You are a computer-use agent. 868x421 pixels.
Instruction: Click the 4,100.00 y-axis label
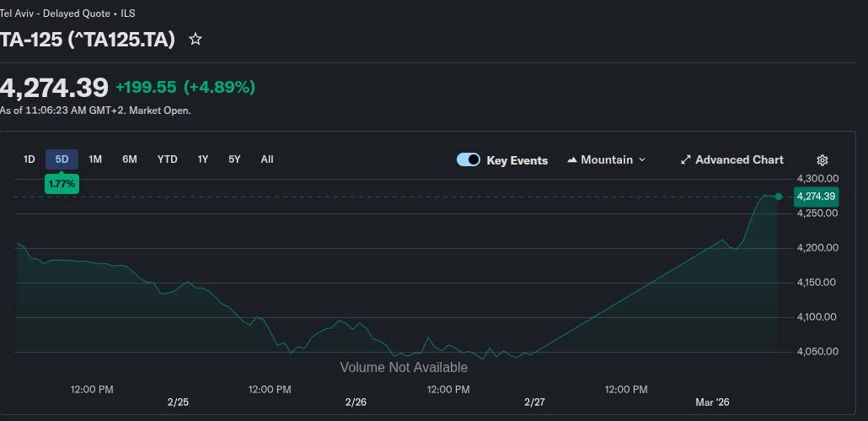pyautogui.click(x=817, y=317)
